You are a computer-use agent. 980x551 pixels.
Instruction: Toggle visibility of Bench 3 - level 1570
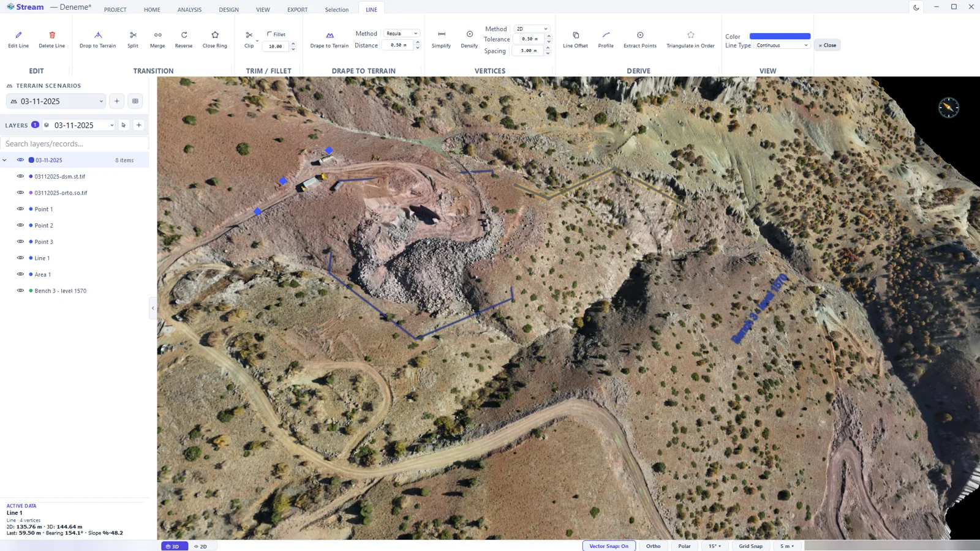(x=20, y=291)
